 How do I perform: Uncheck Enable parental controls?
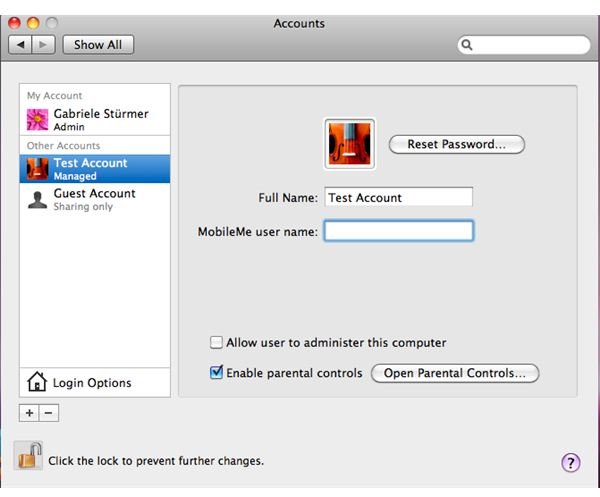[216, 372]
